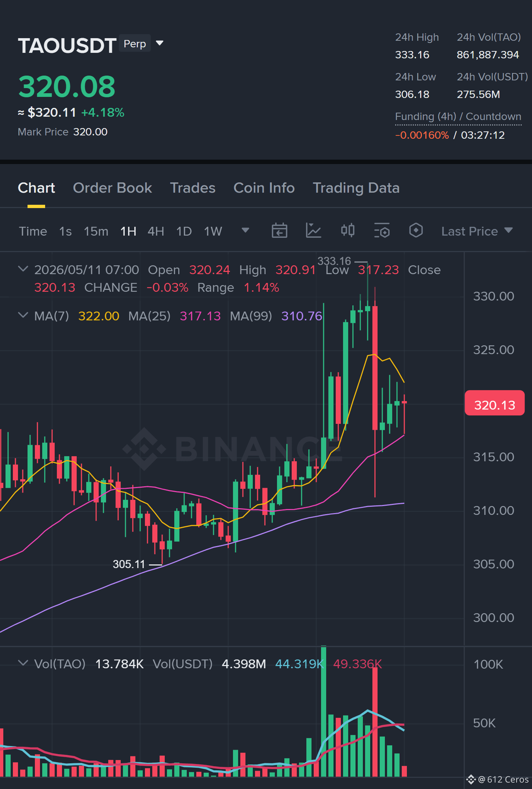
Task: Expand more time intervals dropdown arrow
Action: (x=245, y=230)
